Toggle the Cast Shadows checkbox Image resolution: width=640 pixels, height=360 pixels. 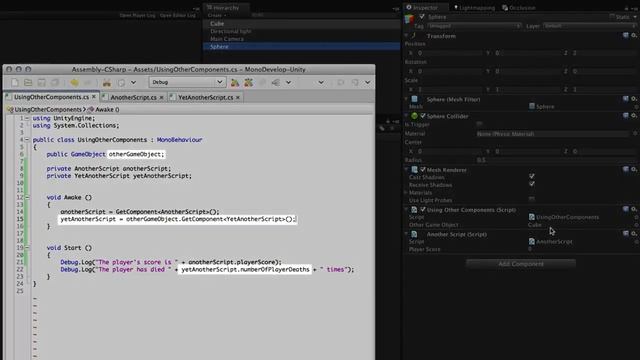(531, 176)
